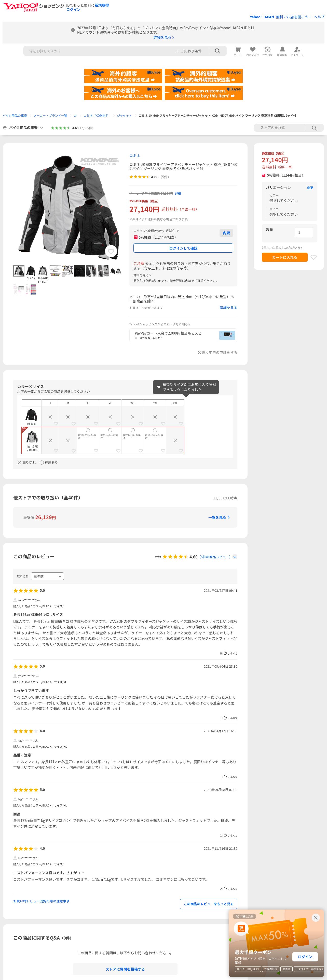Click the 内訳 button
327x980 pixels.
[226, 233]
